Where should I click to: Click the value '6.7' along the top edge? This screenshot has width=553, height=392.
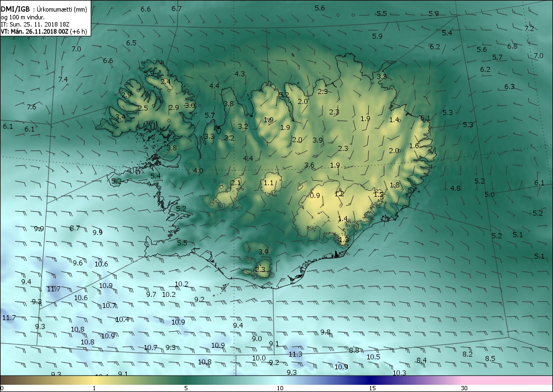[177, 8]
